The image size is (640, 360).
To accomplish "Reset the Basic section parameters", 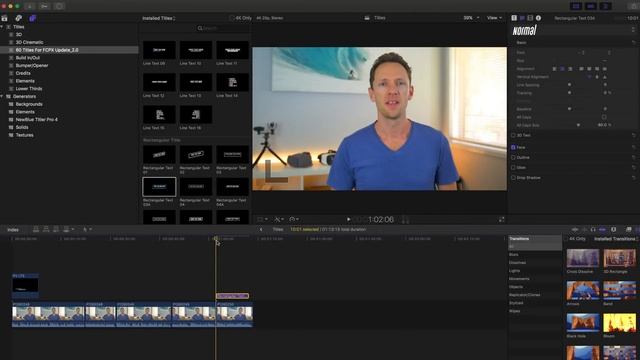I will tap(633, 43).
